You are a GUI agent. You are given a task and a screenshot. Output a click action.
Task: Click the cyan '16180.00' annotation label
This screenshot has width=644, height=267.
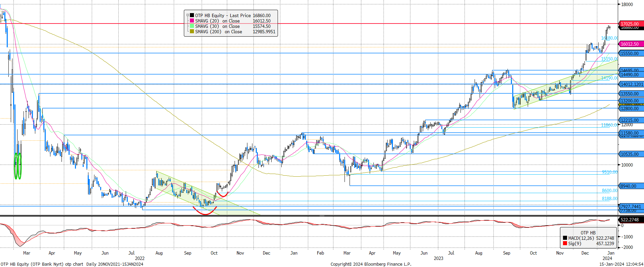tap(609, 38)
